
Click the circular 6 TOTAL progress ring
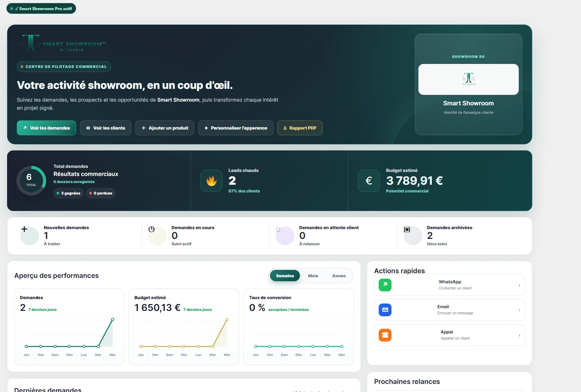[x=31, y=181]
